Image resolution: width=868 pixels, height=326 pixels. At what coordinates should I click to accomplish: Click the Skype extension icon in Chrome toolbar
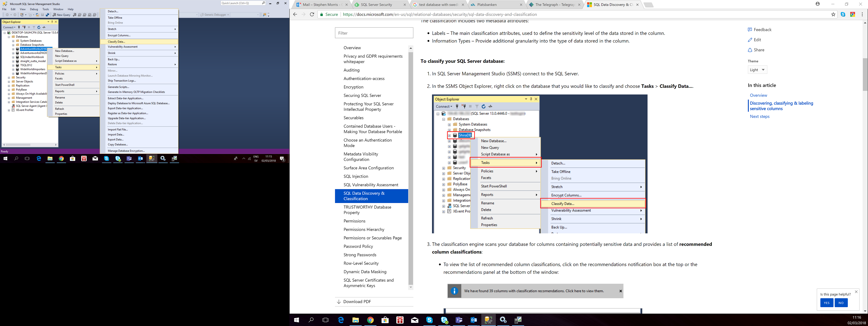pos(843,14)
